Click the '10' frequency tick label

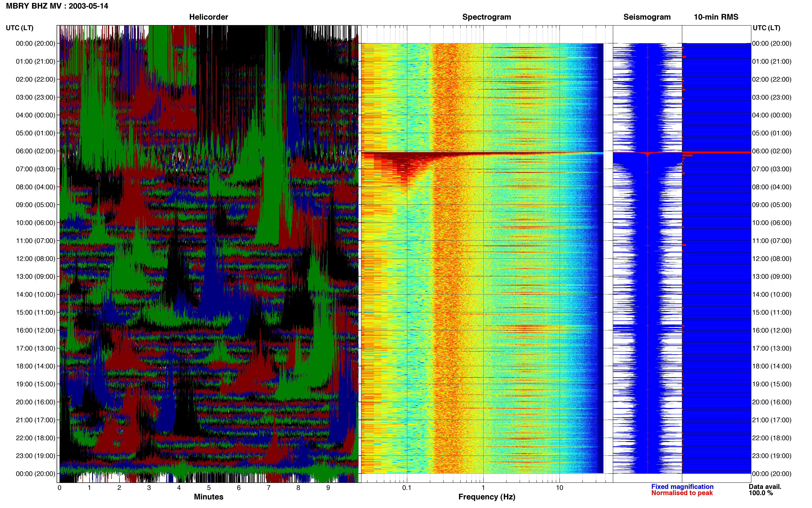559,488
